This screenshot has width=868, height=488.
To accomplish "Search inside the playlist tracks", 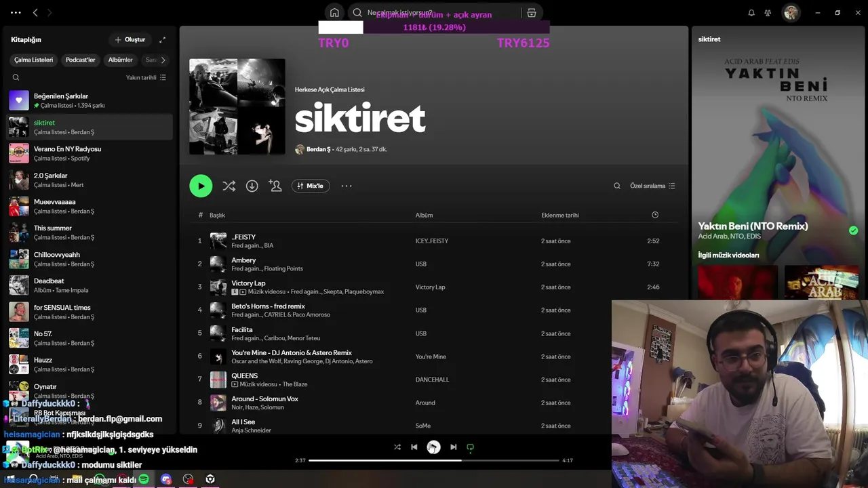I will [x=617, y=186].
